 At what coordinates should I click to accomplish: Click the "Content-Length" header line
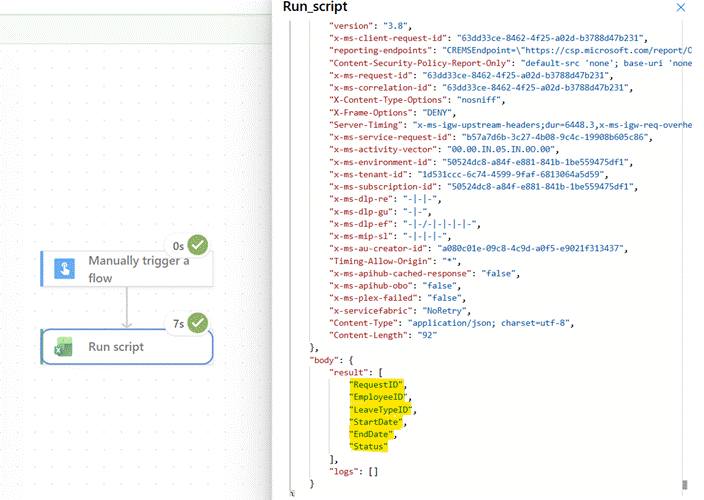coord(383,335)
